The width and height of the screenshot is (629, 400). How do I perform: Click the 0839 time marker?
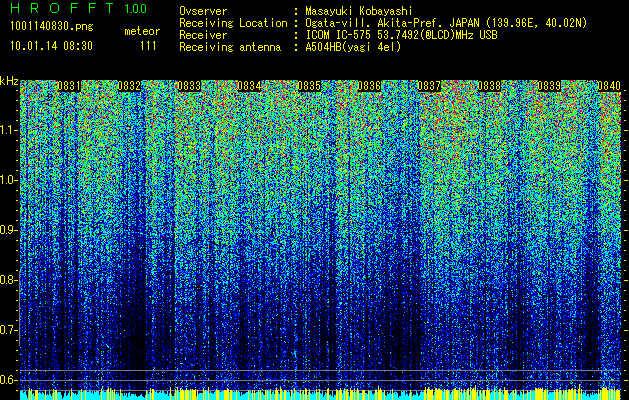[549, 86]
